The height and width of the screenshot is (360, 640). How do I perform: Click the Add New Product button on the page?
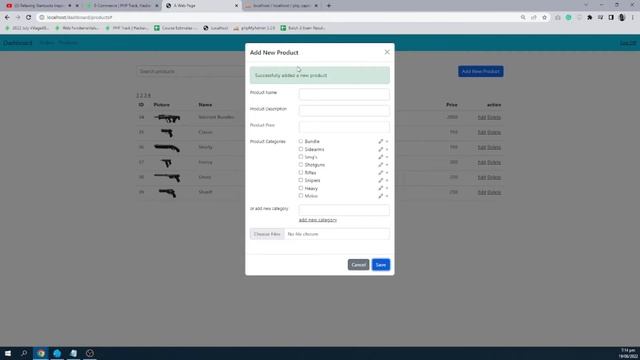click(480, 71)
